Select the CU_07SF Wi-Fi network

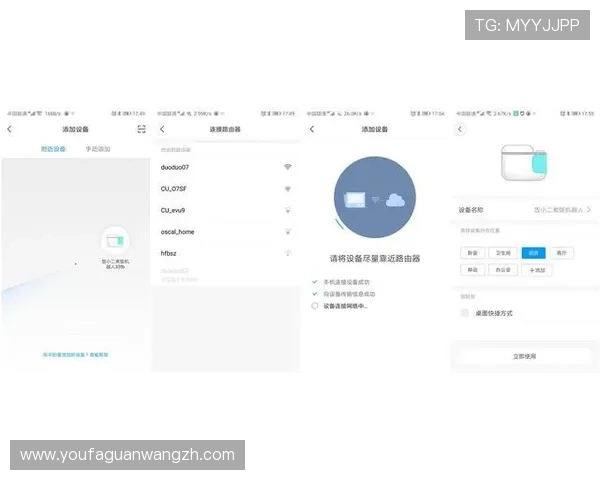[x=226, y=189]
